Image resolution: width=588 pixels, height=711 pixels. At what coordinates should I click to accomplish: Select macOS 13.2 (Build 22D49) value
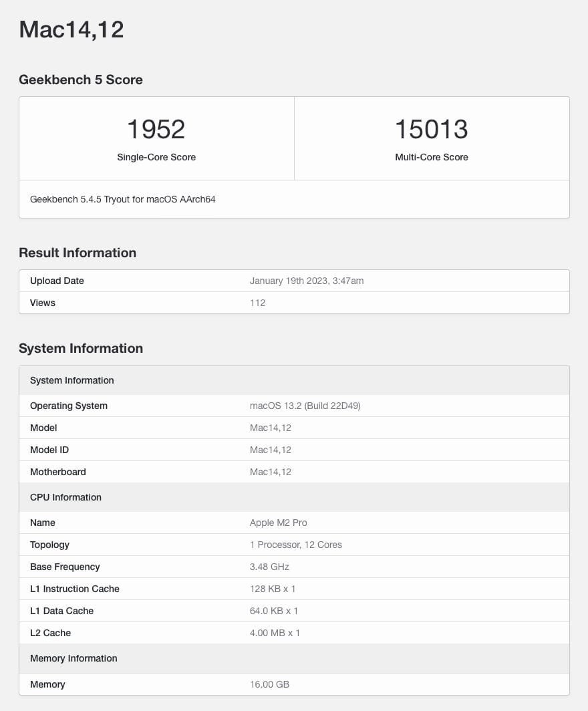(305, 406)
